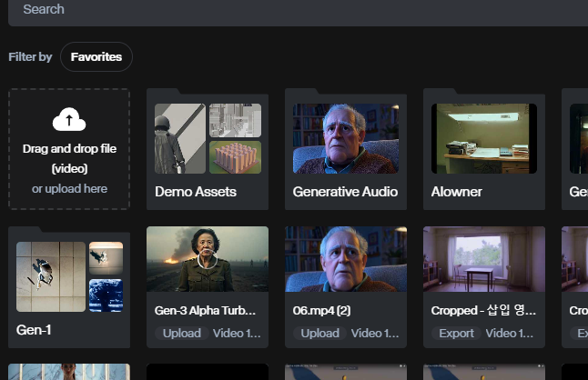Image resolution: width=588 pixels, height=380 pixels.
Task: Toggle the Favorites filter
Action: [96, 57]
